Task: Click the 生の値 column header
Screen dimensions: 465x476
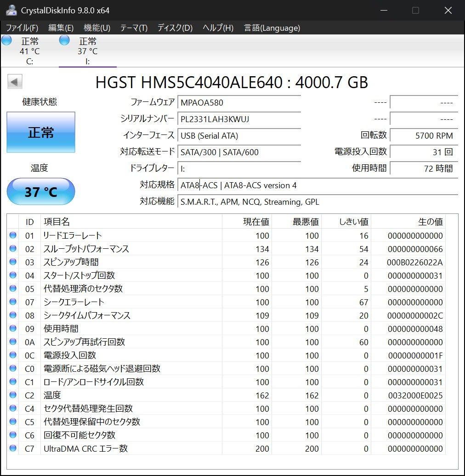Action: pyautogui.click(x=408, y=222)
